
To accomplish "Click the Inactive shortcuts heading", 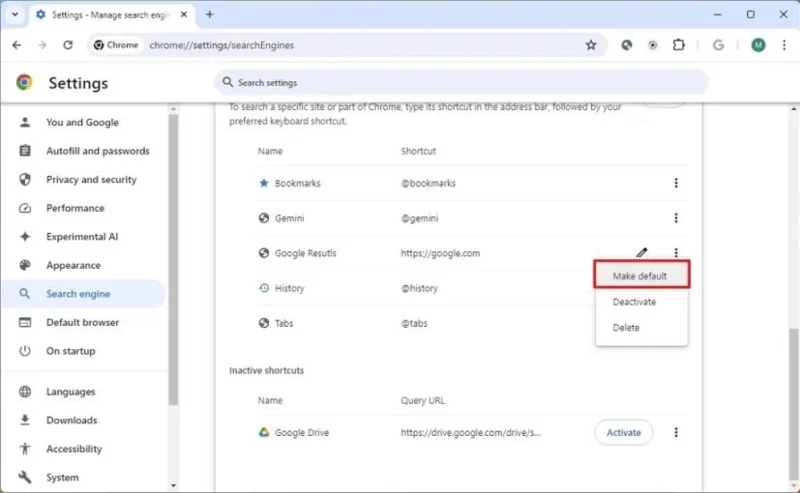I will [266, 371].
